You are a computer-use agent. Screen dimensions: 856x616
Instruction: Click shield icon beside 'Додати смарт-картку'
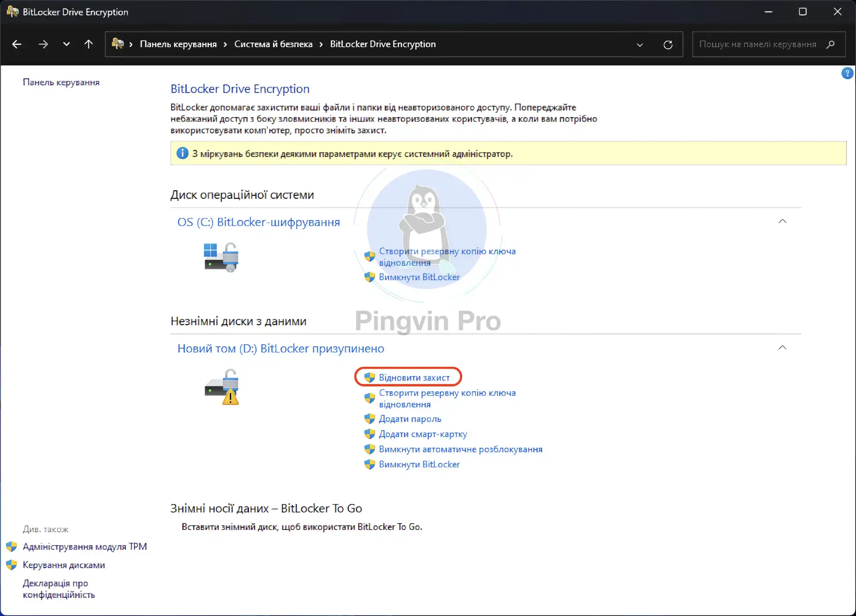[x=369, y=434]
